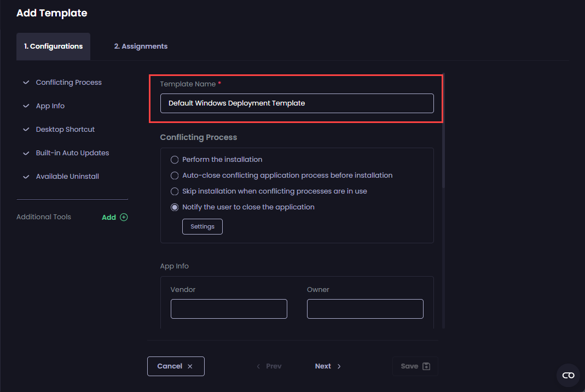Click the checkmark beside App Info

(x=26, y=106)
